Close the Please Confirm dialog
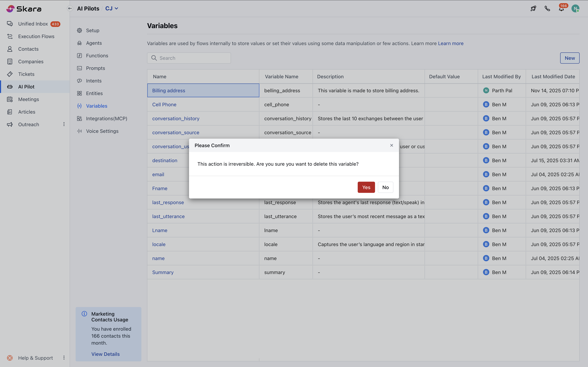 click(x=391, y=145)
